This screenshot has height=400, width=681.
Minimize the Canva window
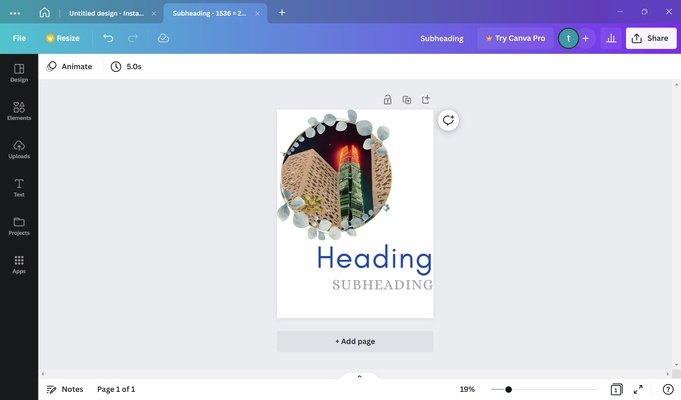pos(620,12)
